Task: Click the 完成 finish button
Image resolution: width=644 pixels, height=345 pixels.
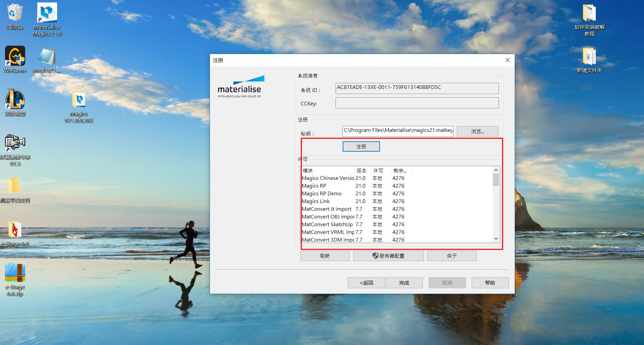Action: point(404,283)
